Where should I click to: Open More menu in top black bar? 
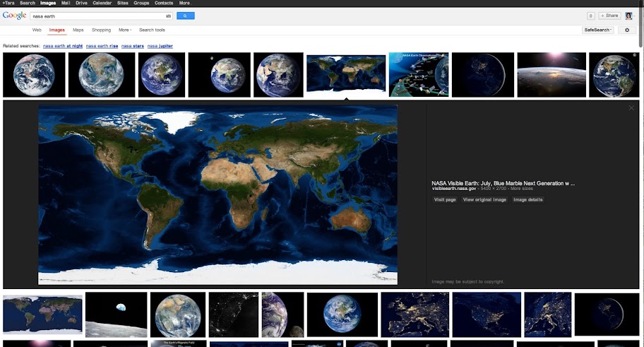click(x=184, y=3)
